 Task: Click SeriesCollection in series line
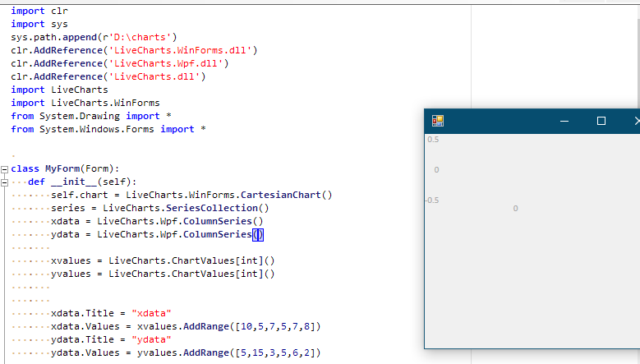pos(211,208)
